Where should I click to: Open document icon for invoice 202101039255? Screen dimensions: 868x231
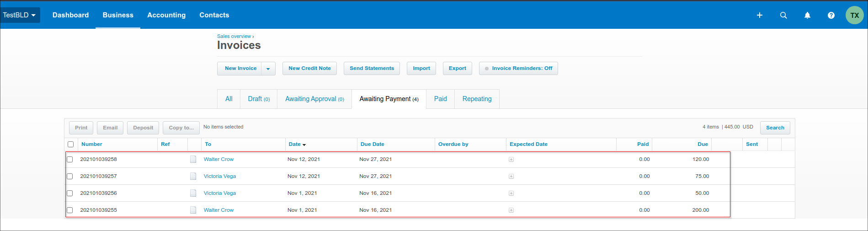[193, 210]
